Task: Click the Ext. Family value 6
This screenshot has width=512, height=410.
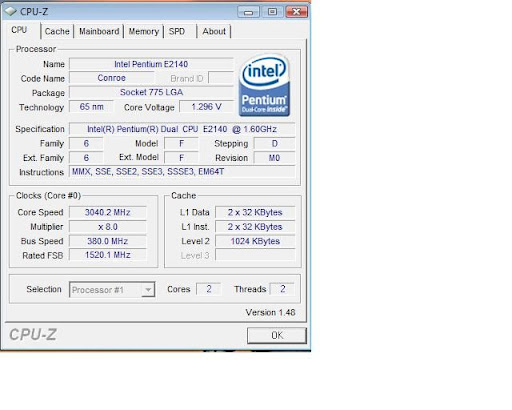Action: pos(86,158)
